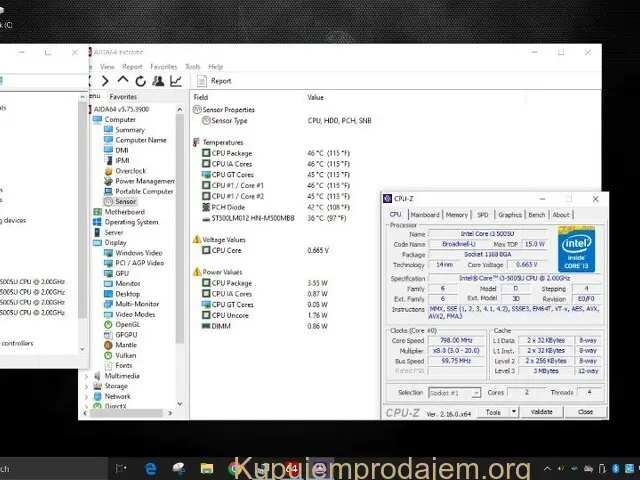Expand the Multimedia tree node
Image resolution: width=640 pixels, height=480 pixels.
tap(86, 376)
